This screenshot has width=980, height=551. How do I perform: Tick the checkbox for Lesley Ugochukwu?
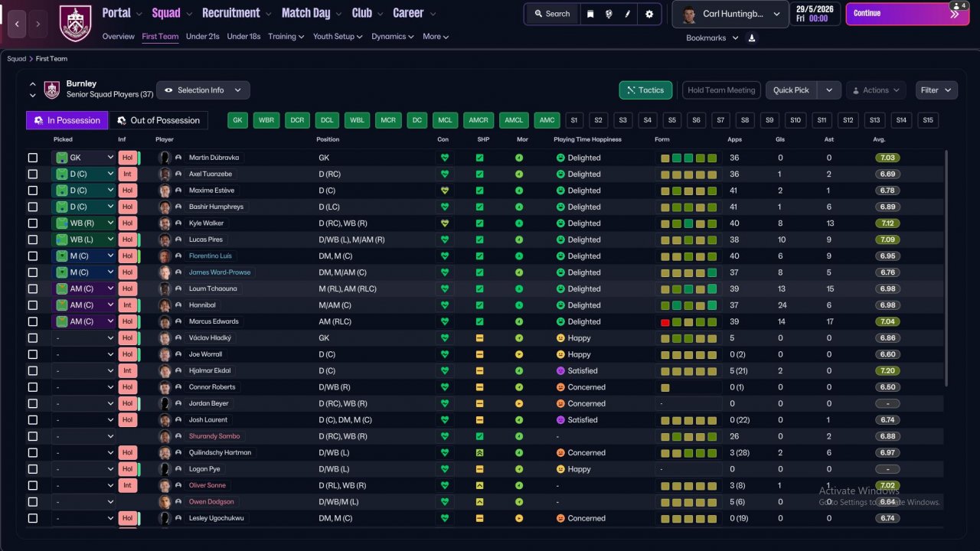pyautogui.click(x=33, y=518)
